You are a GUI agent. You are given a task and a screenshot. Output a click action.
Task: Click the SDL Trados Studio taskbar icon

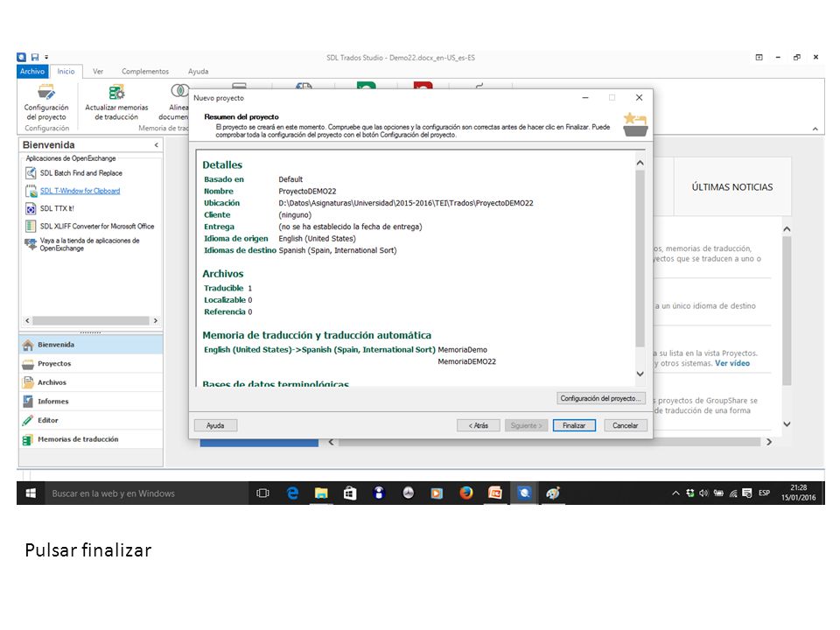(524, 493)
